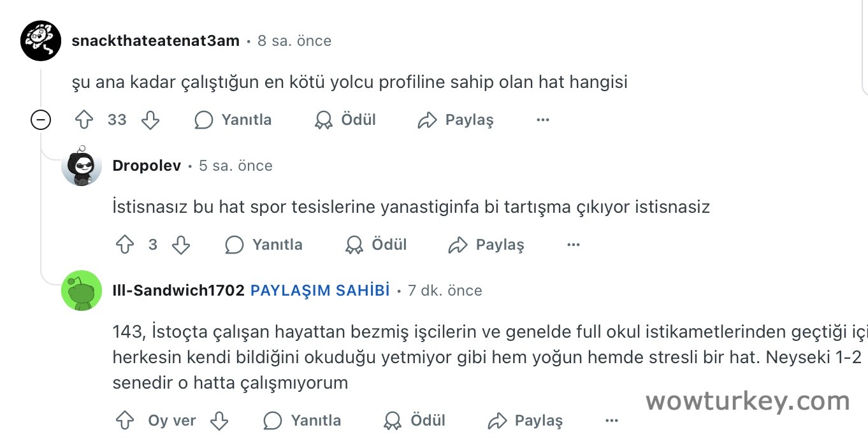Downvote Ill-Sandwich1702's reply
Screen dimensions: 868x446
pyautogui.click(x=219, y=421)
